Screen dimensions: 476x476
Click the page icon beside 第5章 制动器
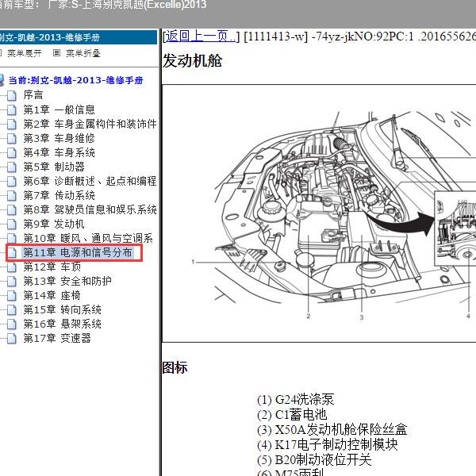point(12,167)
